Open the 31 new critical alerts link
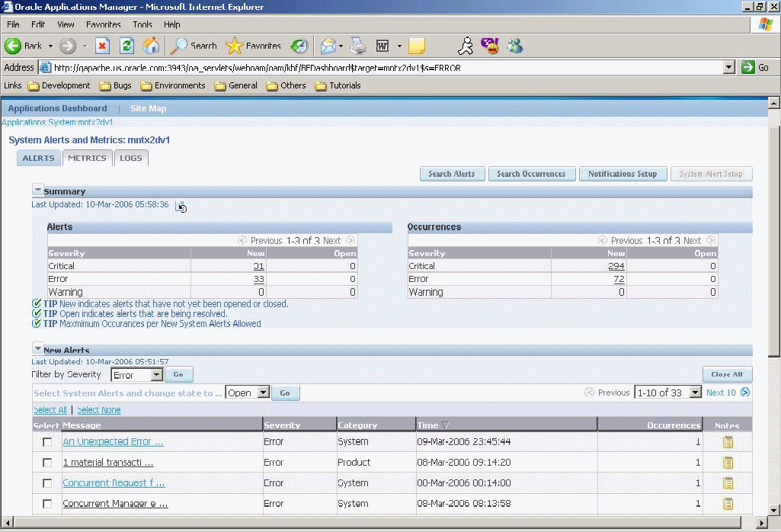Viewport: 781px width, 532px height. 258,266
